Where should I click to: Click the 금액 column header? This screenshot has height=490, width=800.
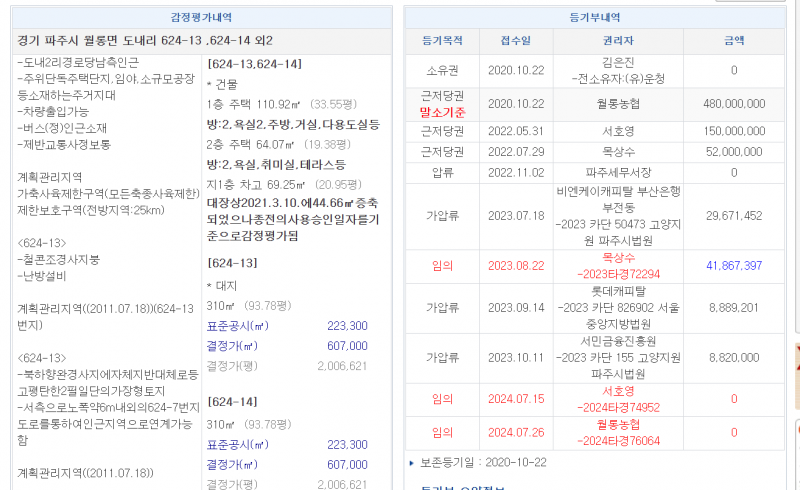(x=733, y=41)
